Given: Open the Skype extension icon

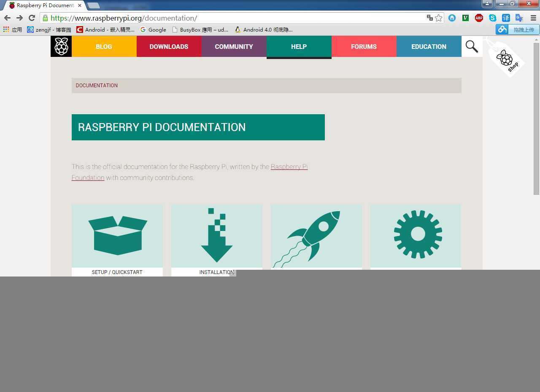Looking at the screenshot, I should coord(492,18).
